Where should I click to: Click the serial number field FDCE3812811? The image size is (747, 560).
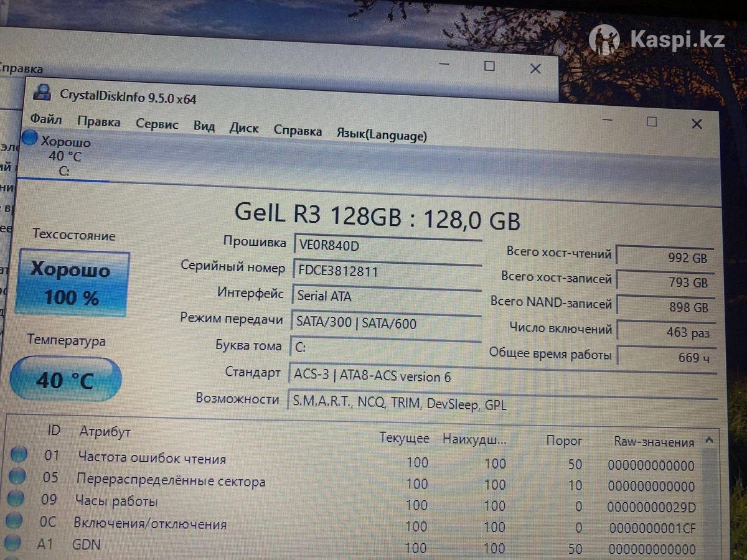tap(385, 271)
